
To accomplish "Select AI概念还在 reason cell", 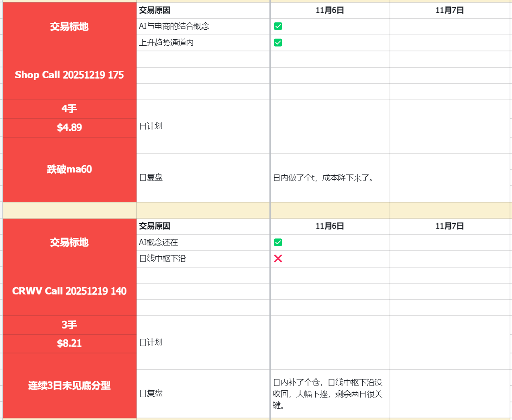I will 203,242.
